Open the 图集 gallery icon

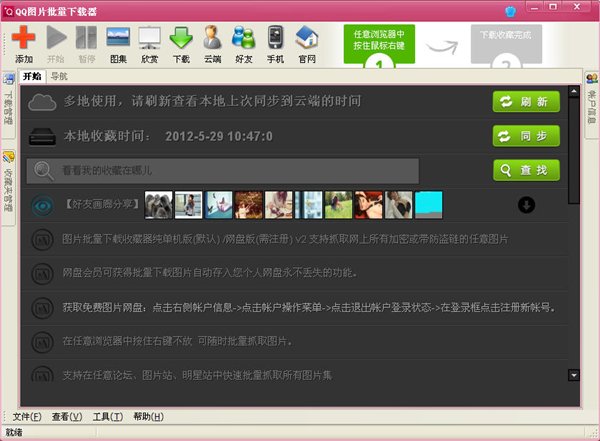118,37
